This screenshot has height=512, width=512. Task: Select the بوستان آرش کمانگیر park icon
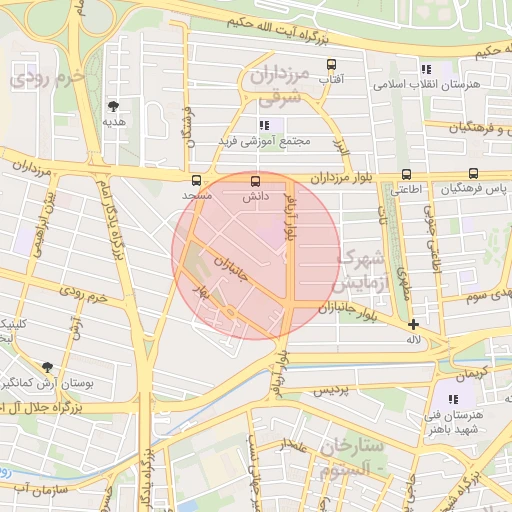click(47, 367)
